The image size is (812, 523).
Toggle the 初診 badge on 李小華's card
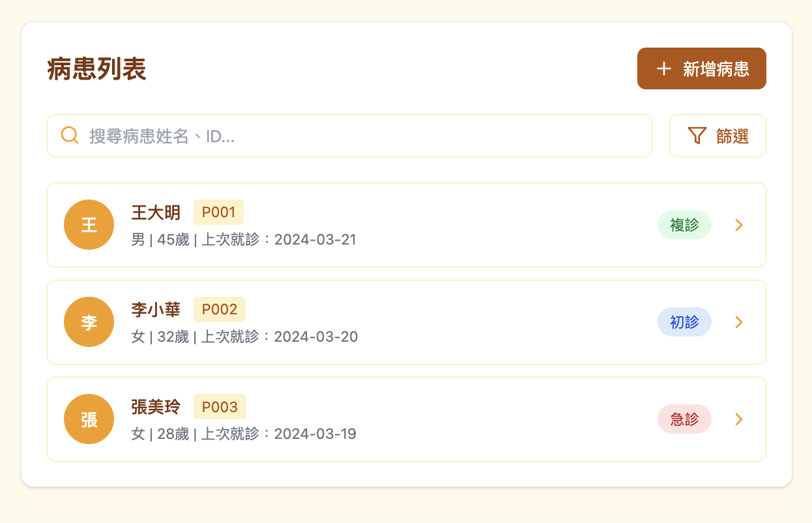pyautogui.click(x=684, y=321)
